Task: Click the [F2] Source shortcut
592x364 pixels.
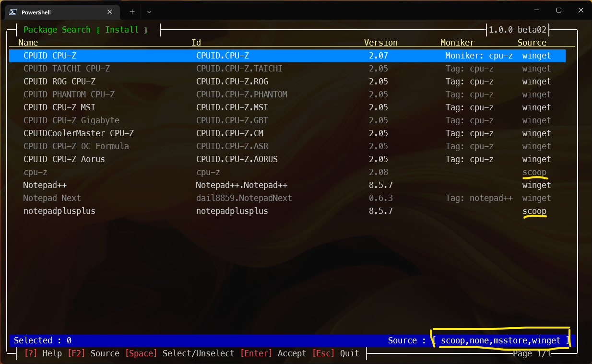Action: (x=93, y=353)
